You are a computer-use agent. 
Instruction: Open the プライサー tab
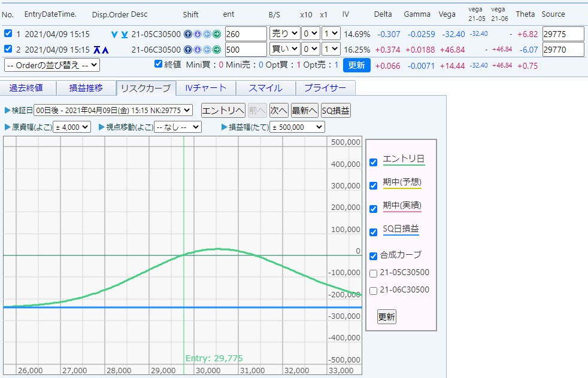click(325, 88)
